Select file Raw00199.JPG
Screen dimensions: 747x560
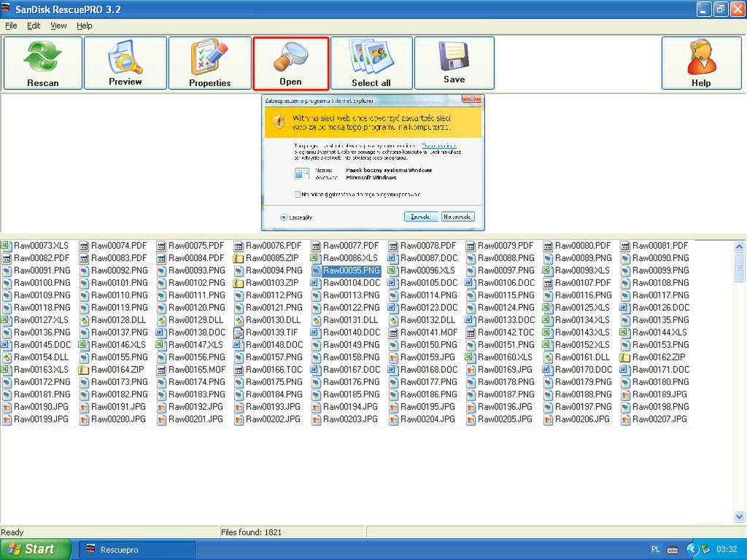tap(41, 419)
